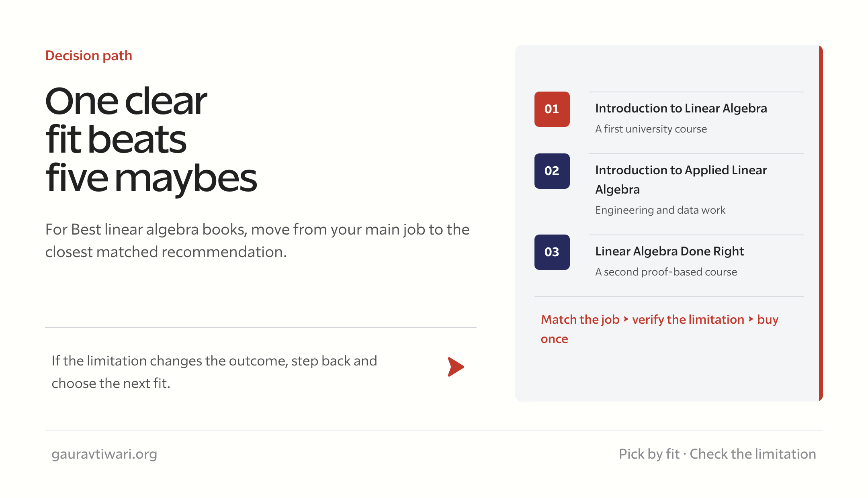Click 'A first university course' subtitle
This screenshot has width=868, height=498.
(x=651, y=129)
